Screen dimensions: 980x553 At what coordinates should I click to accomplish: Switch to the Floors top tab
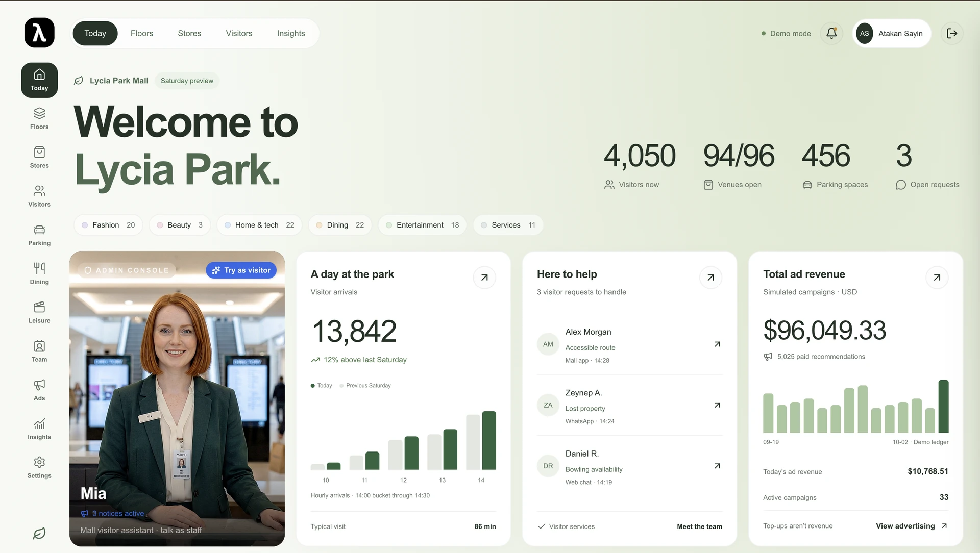coord(142,33)
